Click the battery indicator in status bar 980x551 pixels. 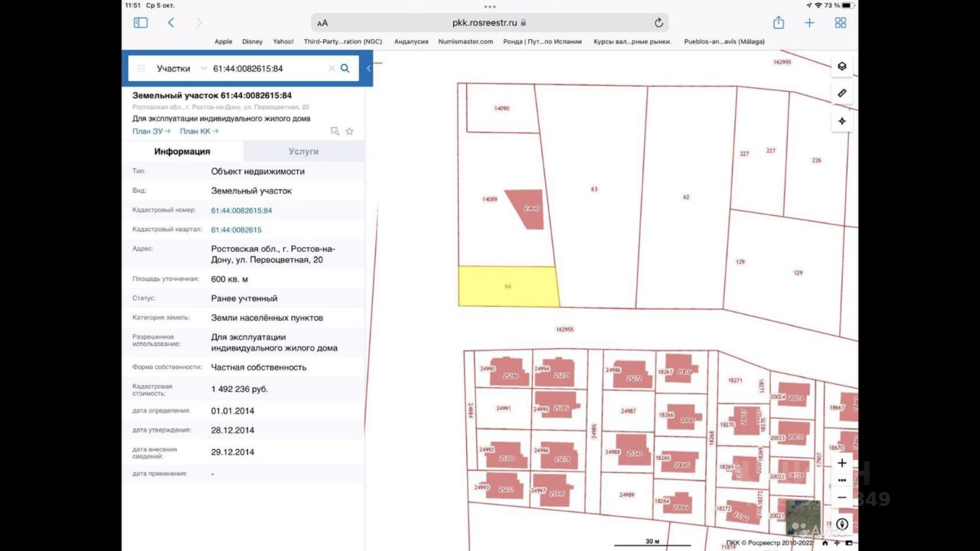click(848, 5)
